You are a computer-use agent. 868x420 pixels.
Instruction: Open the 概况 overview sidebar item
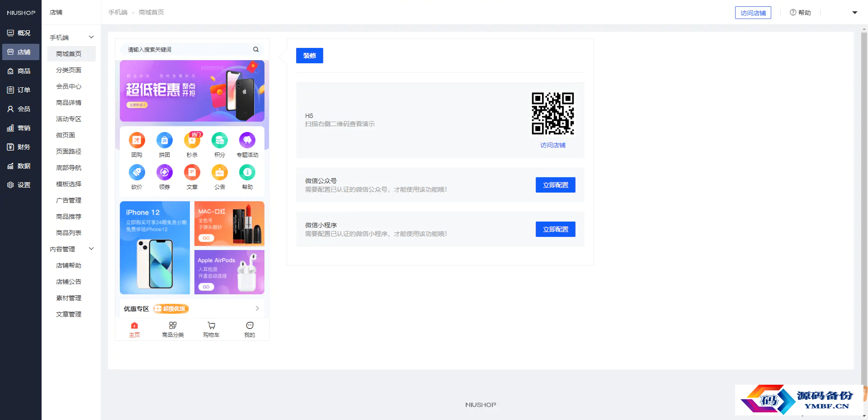point(20,33)
